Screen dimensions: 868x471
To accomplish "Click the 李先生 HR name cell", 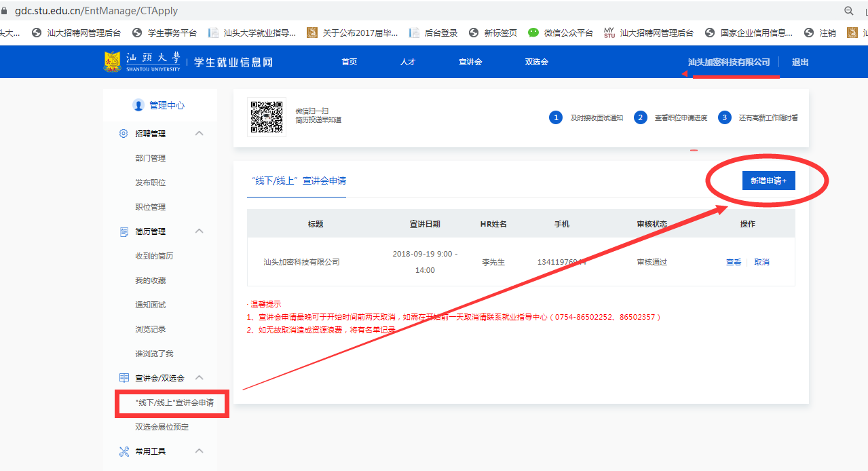I will (493, 262).
